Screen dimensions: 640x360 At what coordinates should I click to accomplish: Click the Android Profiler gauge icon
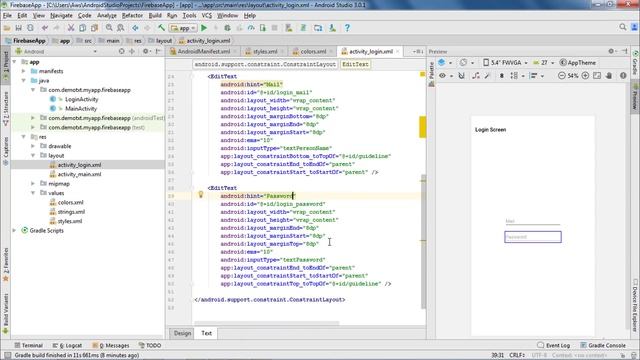pyautogui.click(x=251, y=28)
